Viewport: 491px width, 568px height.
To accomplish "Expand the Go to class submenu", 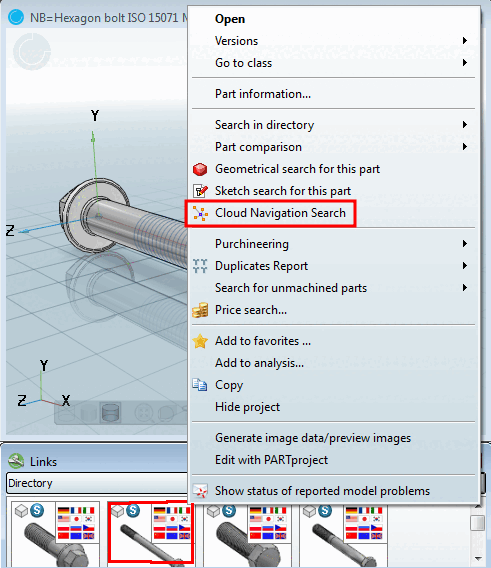I will click(x=333, y=63).
